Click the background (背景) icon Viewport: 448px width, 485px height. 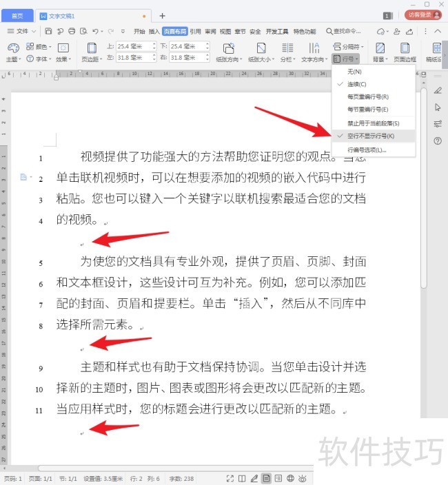(x=380, y=48)
